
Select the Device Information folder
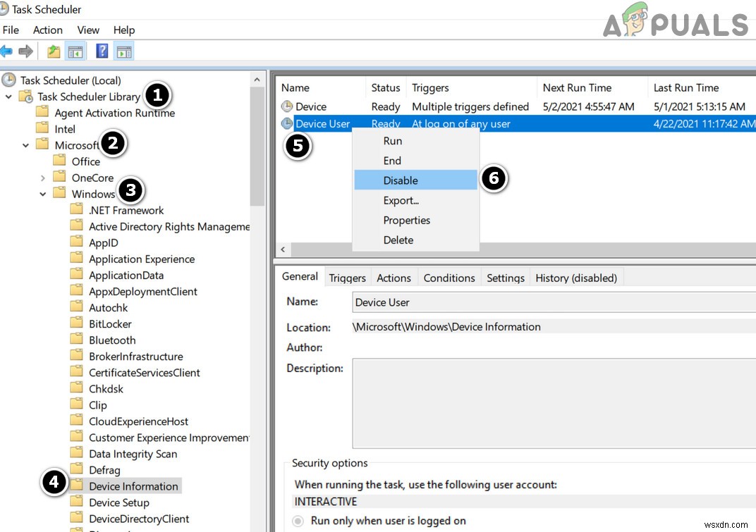[x=133, y=486]
